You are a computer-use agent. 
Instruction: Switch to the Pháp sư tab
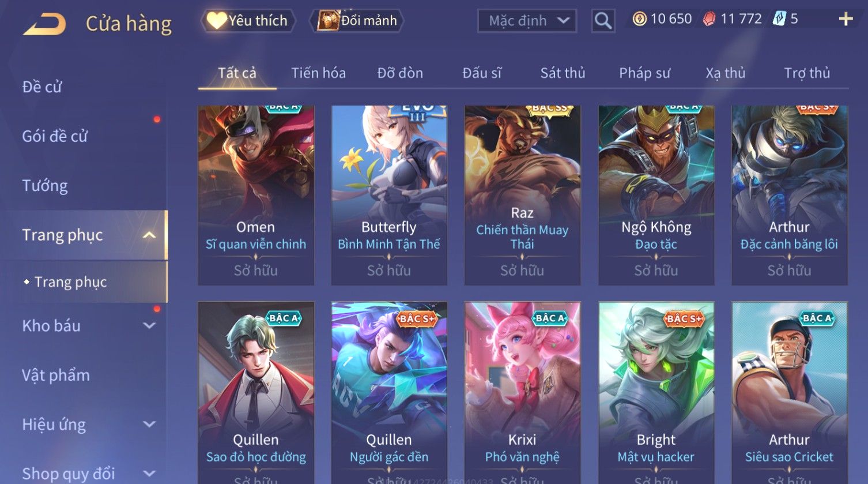coord(644,73)
